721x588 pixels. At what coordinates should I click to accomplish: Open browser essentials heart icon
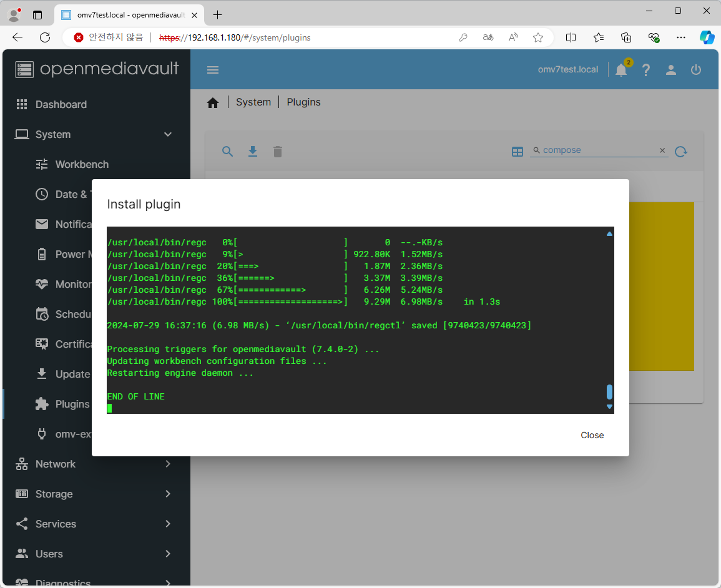[x=654, y=37]
